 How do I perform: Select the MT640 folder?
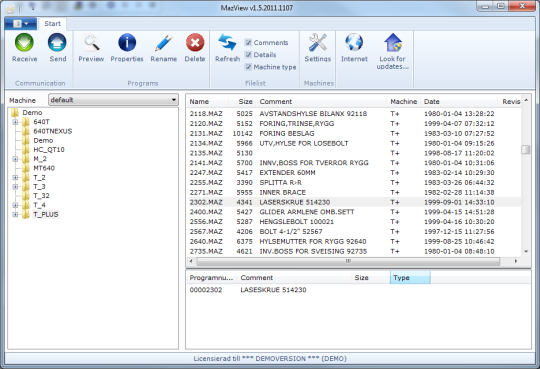44,168
